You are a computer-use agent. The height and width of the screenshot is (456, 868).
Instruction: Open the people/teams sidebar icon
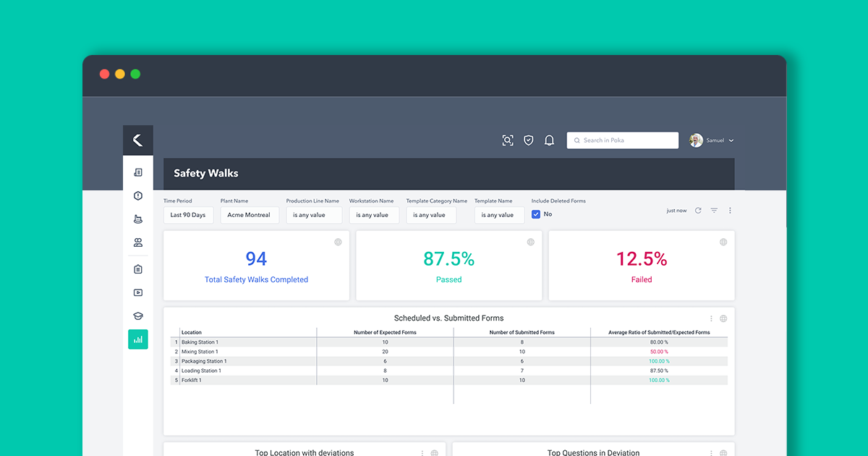click(138, 242)
